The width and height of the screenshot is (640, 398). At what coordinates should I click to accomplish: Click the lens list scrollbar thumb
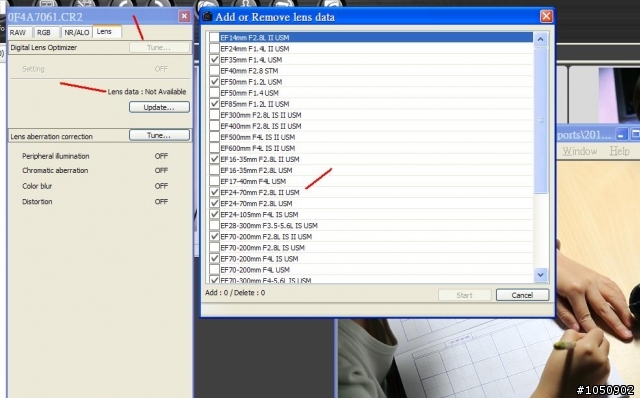[x=540, y=120]
